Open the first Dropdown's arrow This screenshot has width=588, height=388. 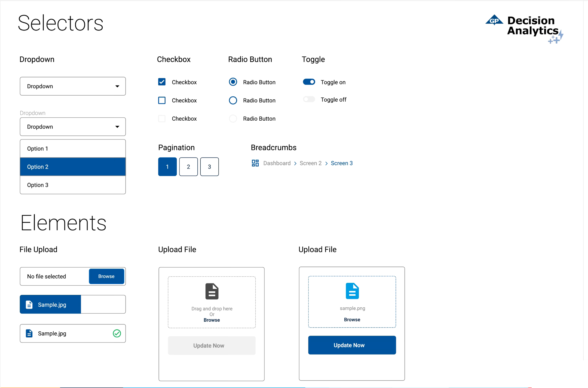pyautogui.click(x=117, y=86)
